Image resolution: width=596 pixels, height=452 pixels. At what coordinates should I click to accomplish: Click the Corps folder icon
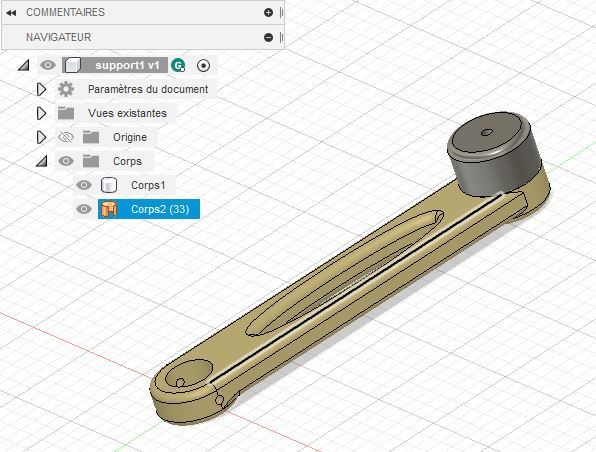pos(91,161)
